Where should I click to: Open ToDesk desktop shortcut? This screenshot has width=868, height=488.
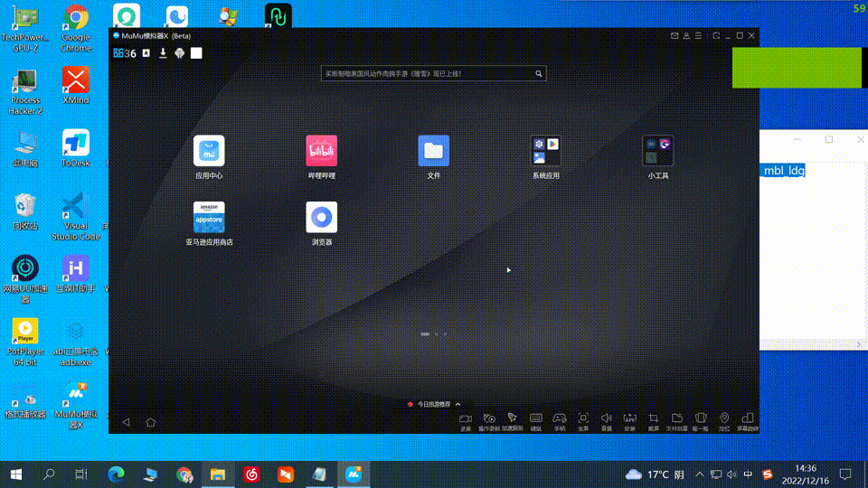click(76, 148)
